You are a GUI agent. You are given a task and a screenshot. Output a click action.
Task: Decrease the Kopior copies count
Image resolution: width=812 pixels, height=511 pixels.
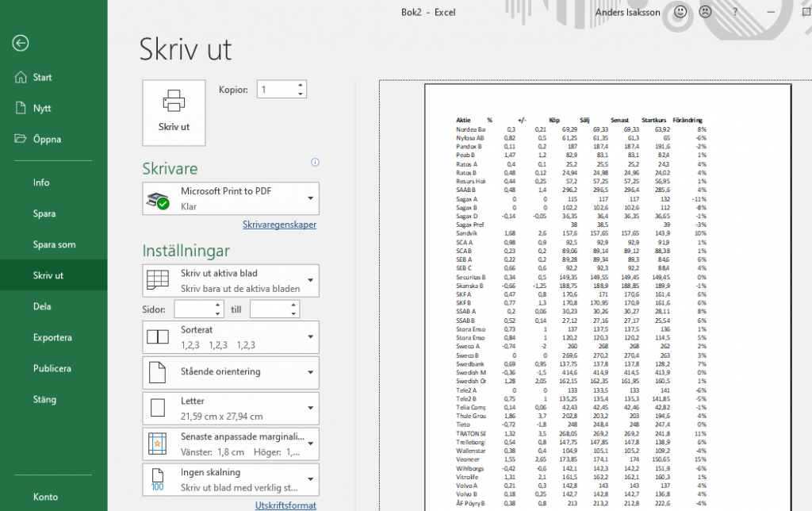click(301, 94)
